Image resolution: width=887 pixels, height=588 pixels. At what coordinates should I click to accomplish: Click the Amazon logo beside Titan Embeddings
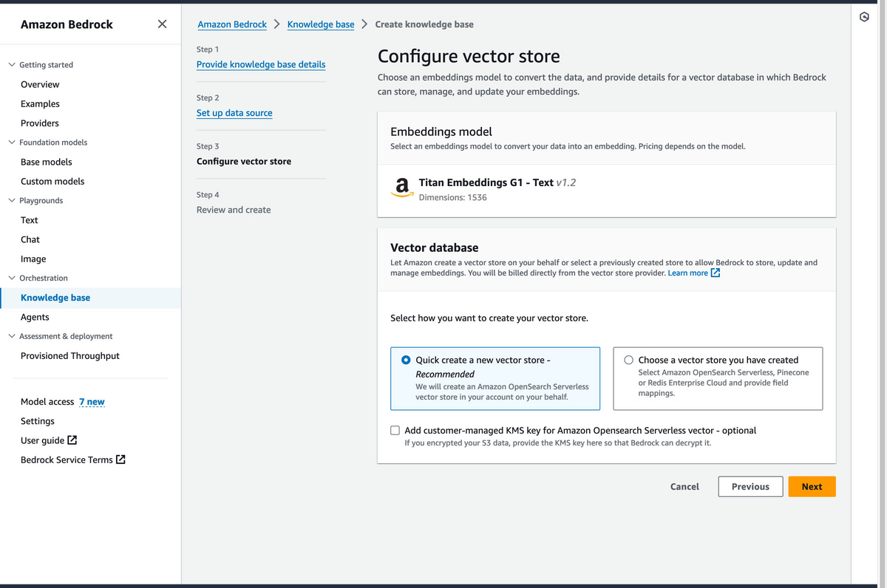(402, 188)
